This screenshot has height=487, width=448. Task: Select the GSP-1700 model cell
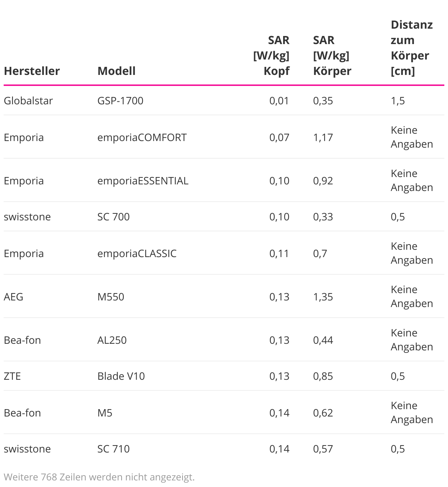point(120,101)
